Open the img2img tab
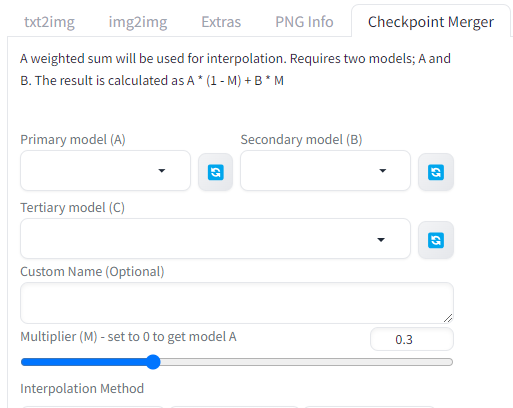Screen dimensions: 513x408 click(x=138, y=22)
